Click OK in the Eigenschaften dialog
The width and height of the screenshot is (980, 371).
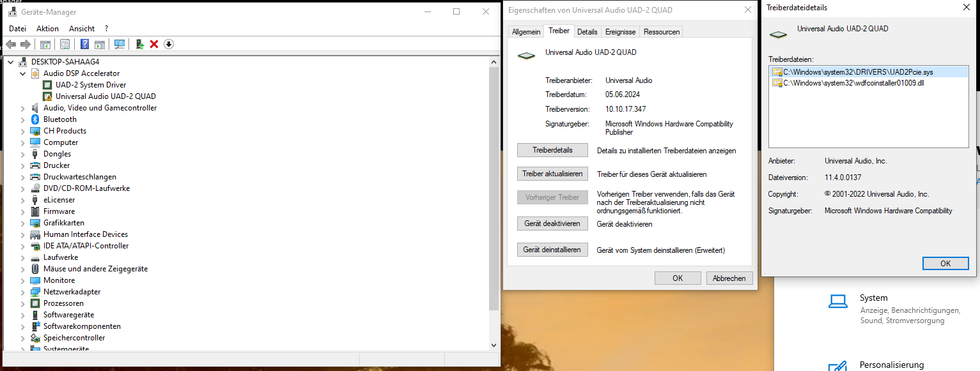tap(678, 278)
